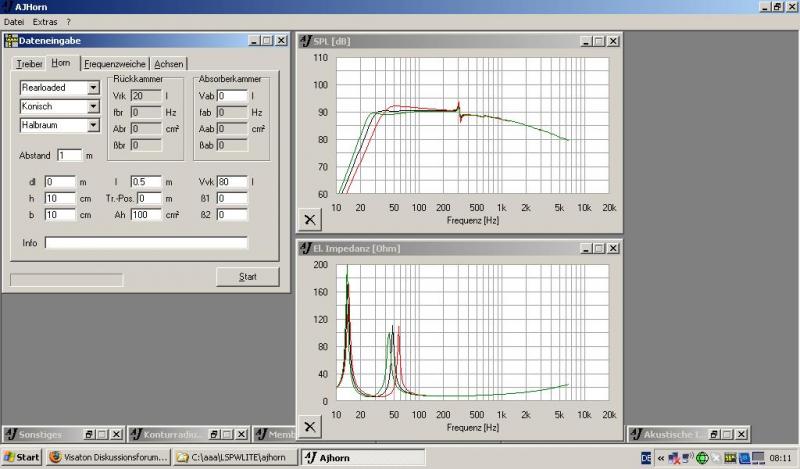Open the Halbraum radiation space dropdown

(x=93, y=125)
